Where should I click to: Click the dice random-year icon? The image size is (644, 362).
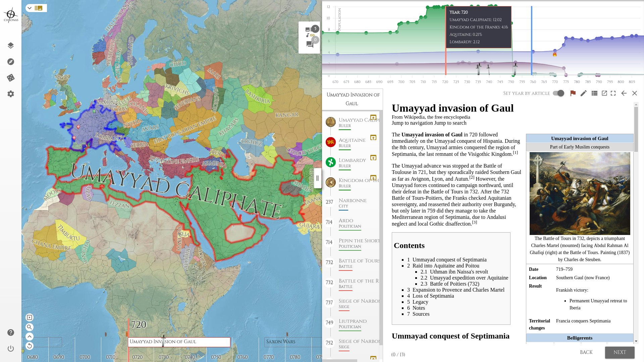[x=11, y=78]
